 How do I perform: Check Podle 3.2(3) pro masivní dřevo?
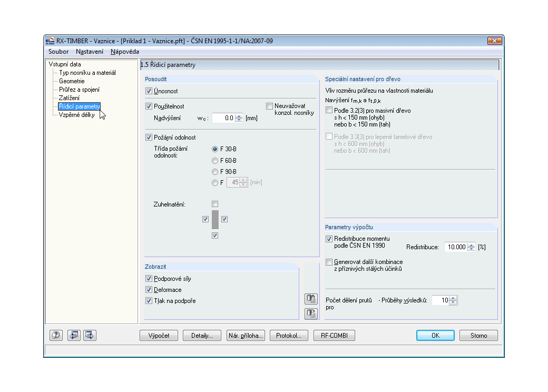click(329, 111)
